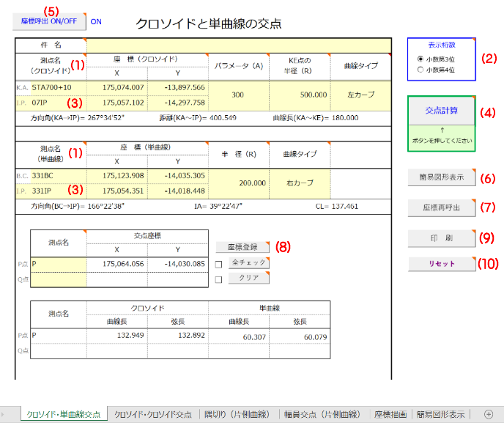Click the new sheet plus icon
The image size is (504, 442).
tap(489, 414)
